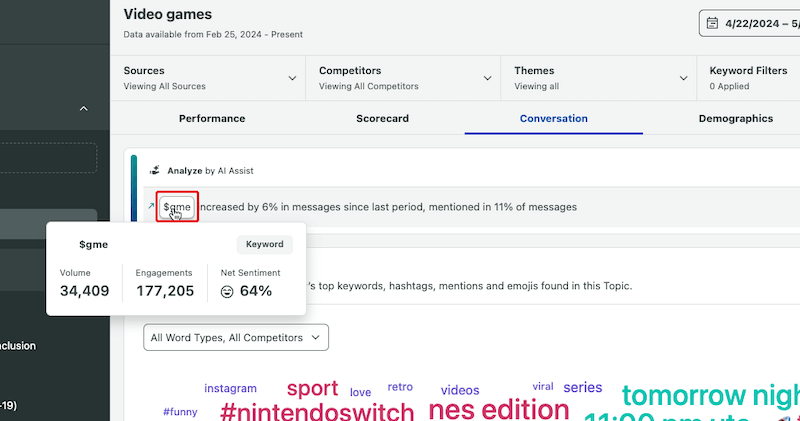Open the Demographics tab
The height and width of the screenshot is (421, 800).
coord(735,118)
